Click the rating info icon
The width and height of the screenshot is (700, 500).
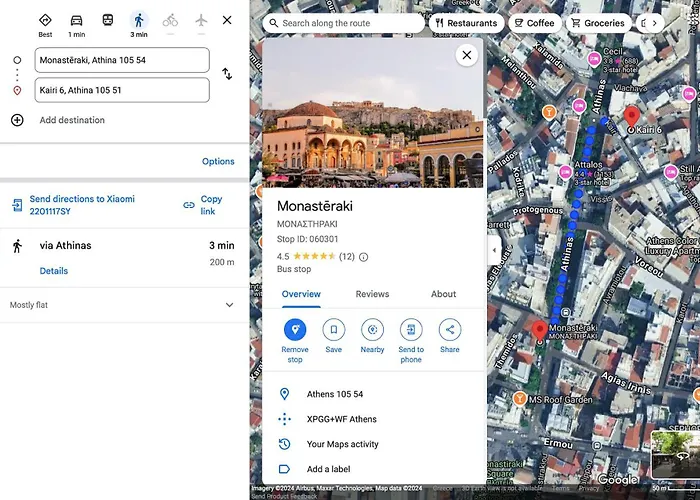tap(363, 257)
